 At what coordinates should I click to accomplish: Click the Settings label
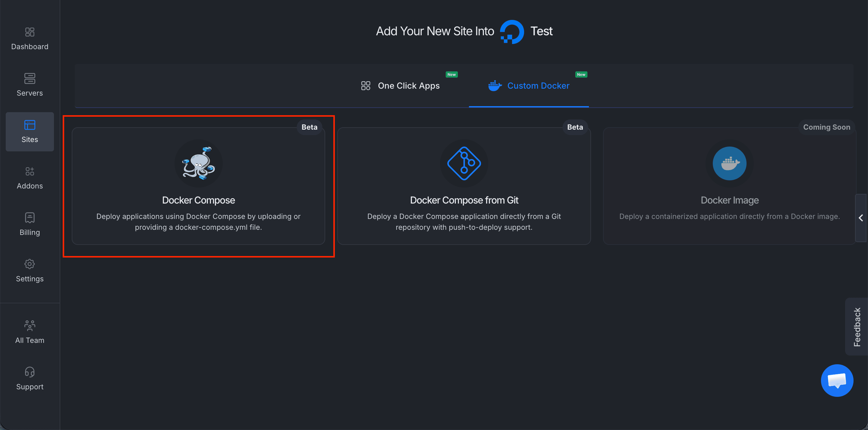click(30, 279)
